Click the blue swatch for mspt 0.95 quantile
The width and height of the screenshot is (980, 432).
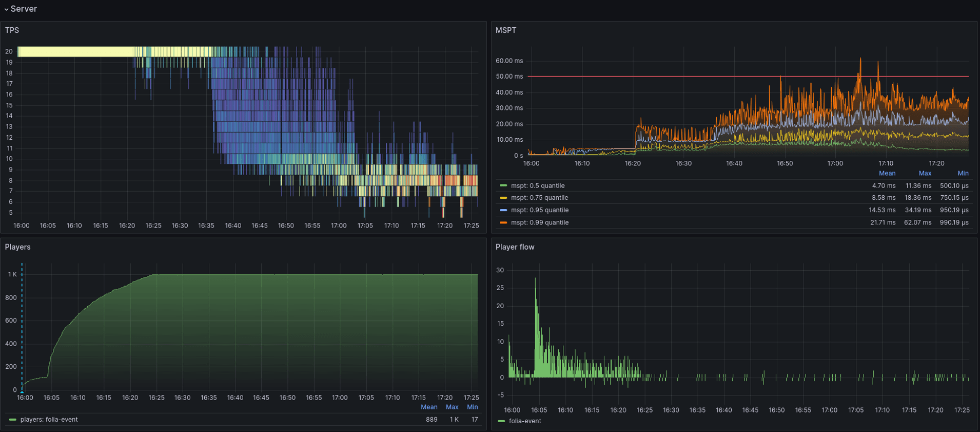[503, 210]
